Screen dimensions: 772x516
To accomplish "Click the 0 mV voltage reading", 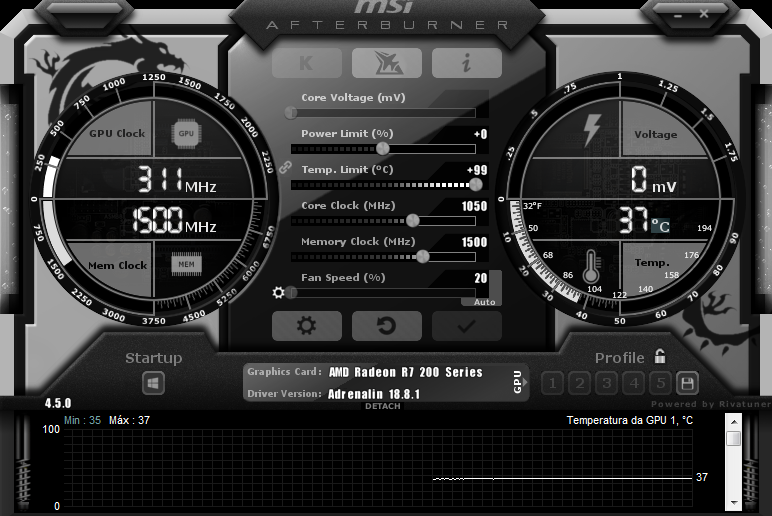I will click(x=653, y=179).
